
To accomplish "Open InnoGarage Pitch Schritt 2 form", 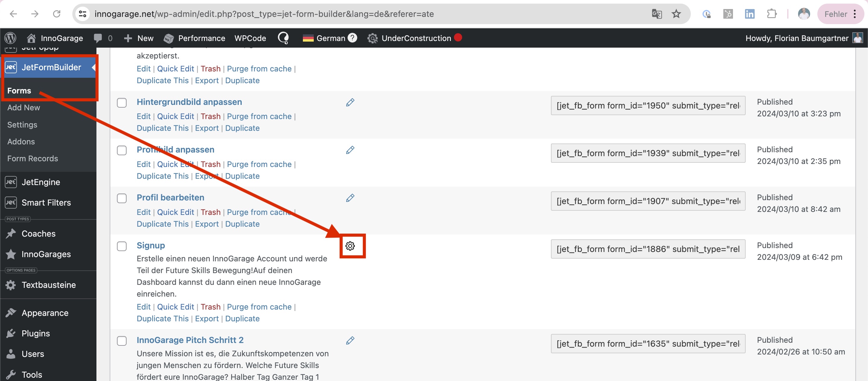I will [x=190, y=340].
